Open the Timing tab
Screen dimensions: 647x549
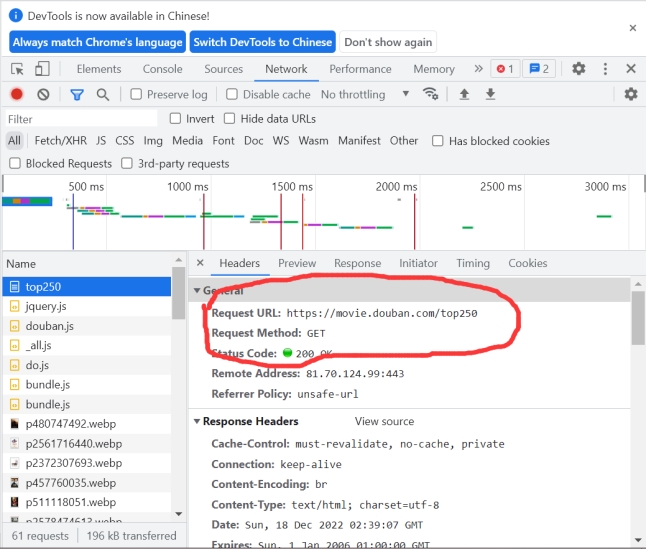click(x=473, y=263)
